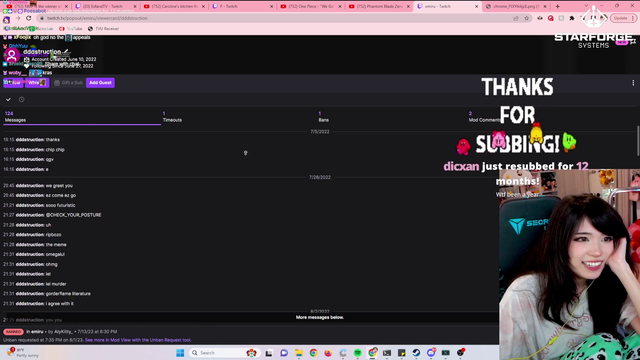
Task: Focus the Windows taskbar Search box
Action: pos(224,353)
